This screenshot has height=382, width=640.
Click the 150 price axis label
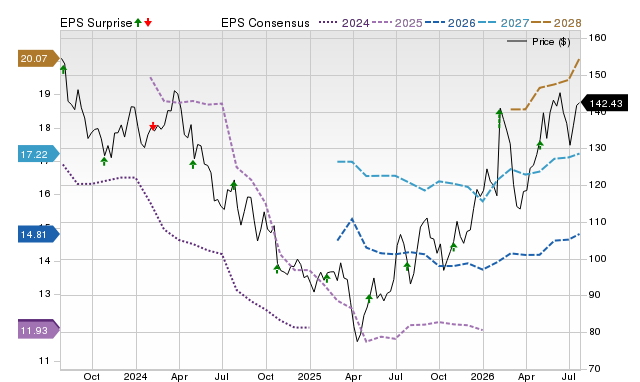pyautogui.click(x=597, y=75)
